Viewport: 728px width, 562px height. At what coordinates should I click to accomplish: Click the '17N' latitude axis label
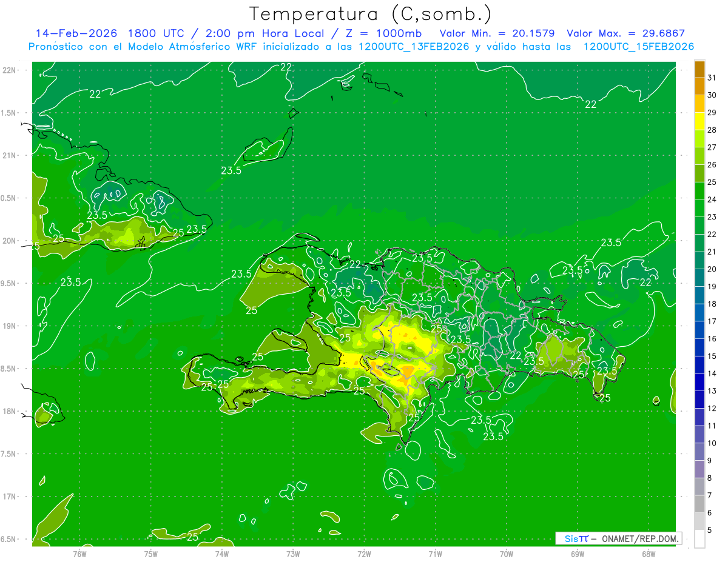coord(10,497)
